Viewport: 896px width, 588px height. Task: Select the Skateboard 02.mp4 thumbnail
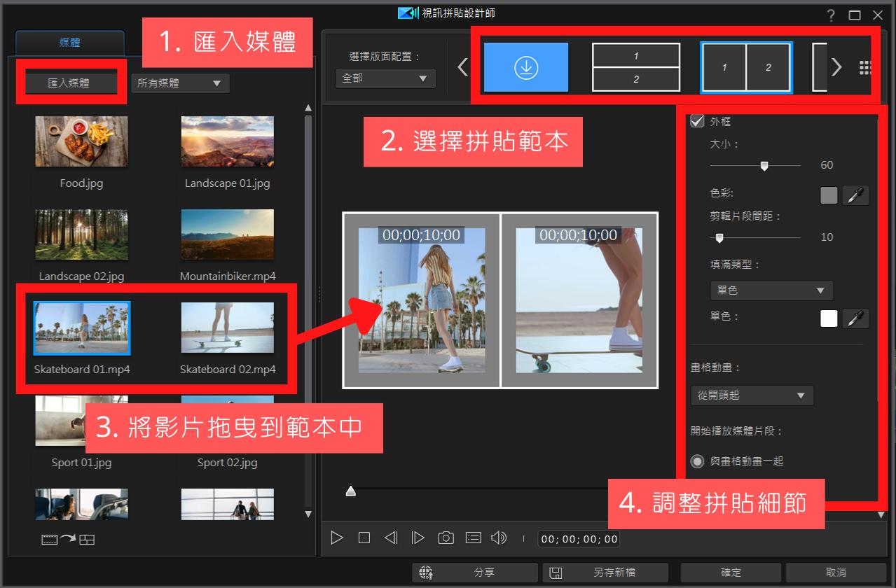coord(227,328)
